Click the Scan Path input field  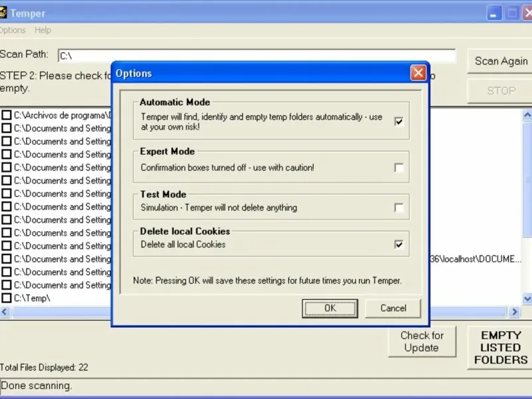pyautogui.click(x=257, y=56)
